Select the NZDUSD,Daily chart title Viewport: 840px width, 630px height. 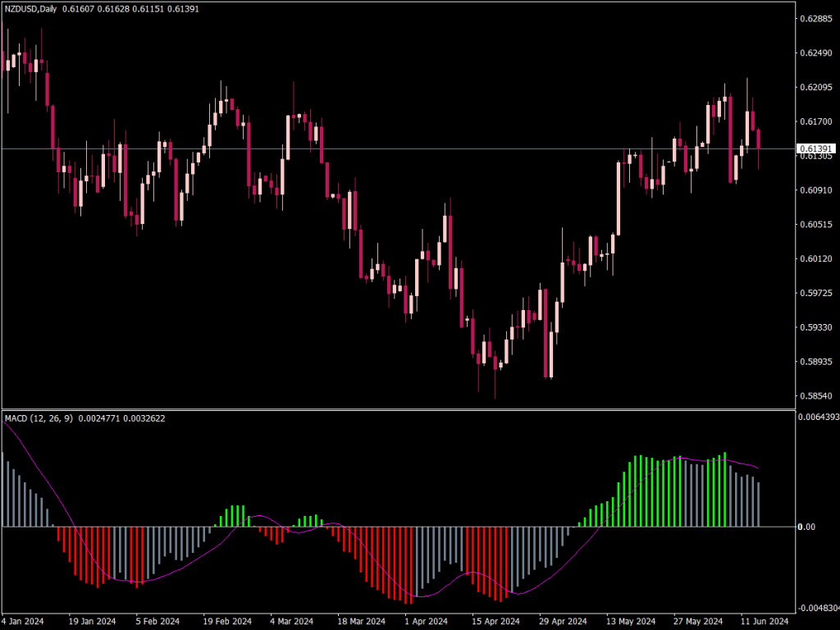pyautogui.click(x=31, y=9)
